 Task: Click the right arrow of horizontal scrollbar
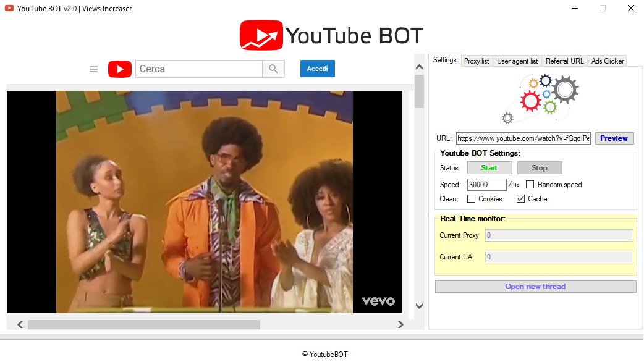pos(400,325)
